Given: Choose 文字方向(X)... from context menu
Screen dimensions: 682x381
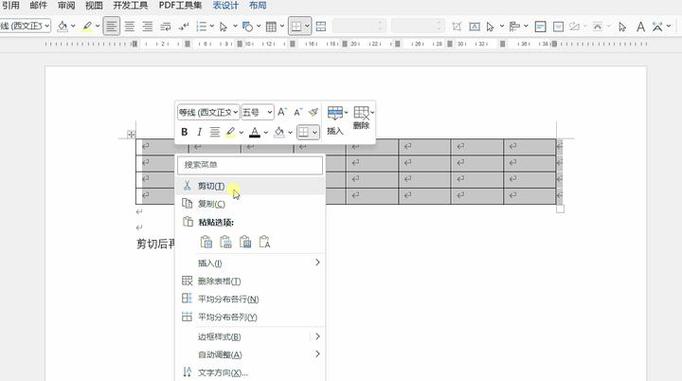Looking at the screenshot, I should [250, 373].
